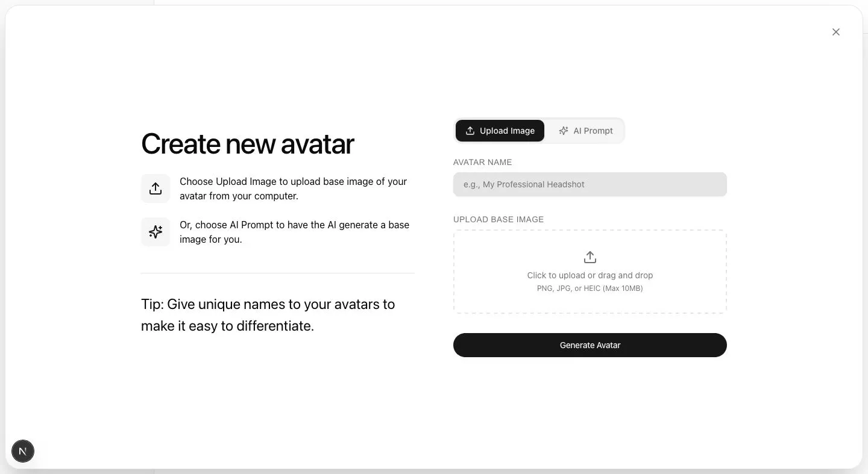Click the PNG, JPG, or HEIC format hint

590,288
